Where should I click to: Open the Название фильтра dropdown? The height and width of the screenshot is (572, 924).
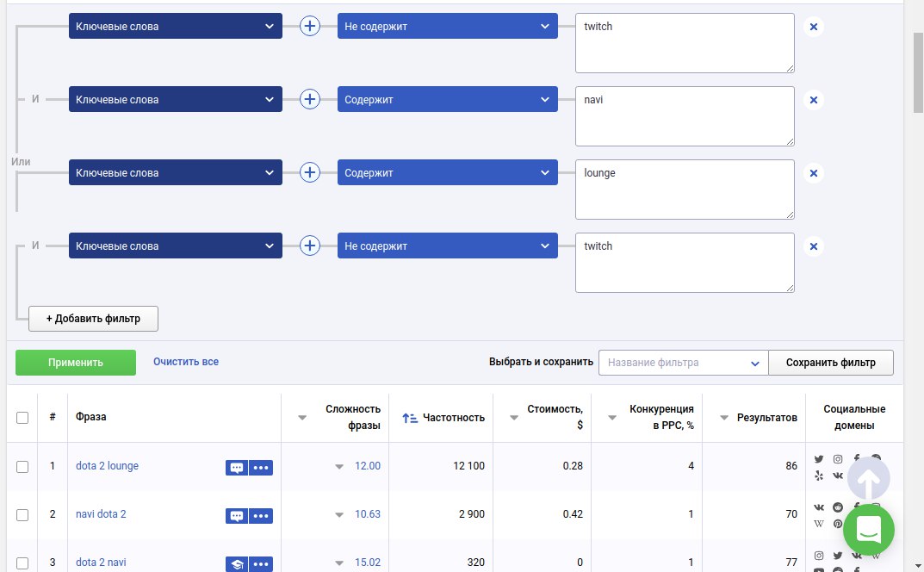point(684,363)
